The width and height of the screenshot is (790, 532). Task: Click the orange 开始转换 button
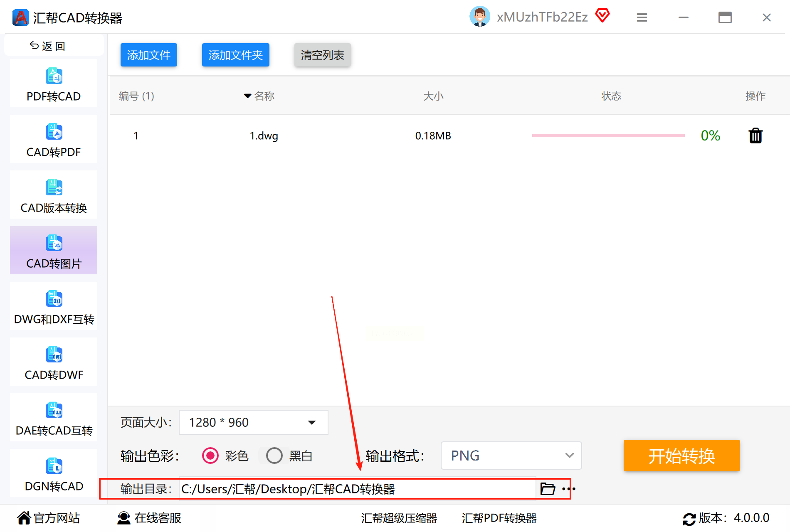pos(681,456)
